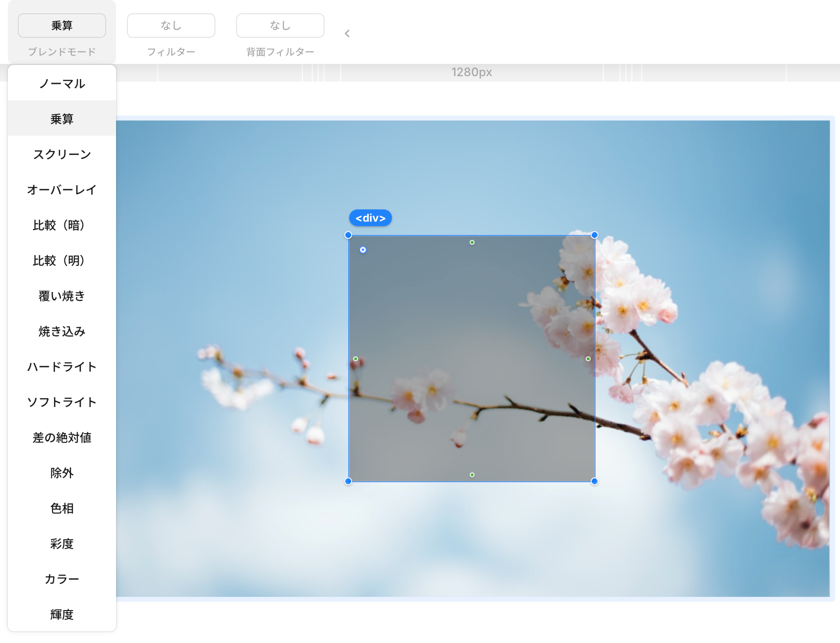Select 覆い焼き blend mode
840x643 pixels.
62,296
